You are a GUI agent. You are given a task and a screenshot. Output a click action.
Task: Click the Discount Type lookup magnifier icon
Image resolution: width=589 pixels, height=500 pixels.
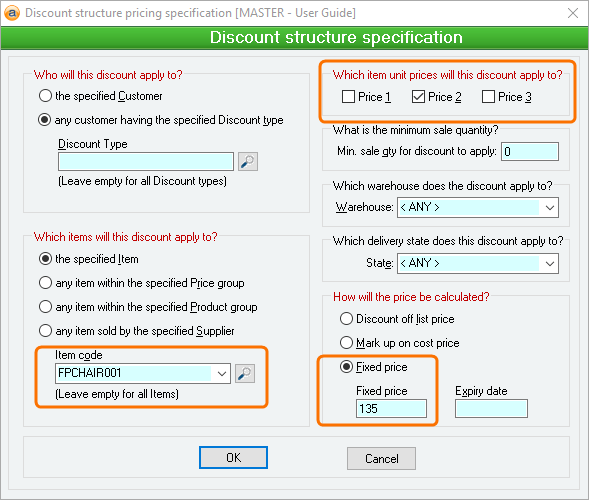[x=248, y=162]
